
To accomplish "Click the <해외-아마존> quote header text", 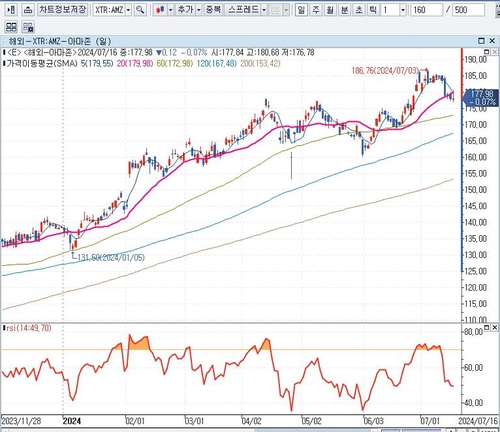I will pyautogui.click(x=50, y=52).
